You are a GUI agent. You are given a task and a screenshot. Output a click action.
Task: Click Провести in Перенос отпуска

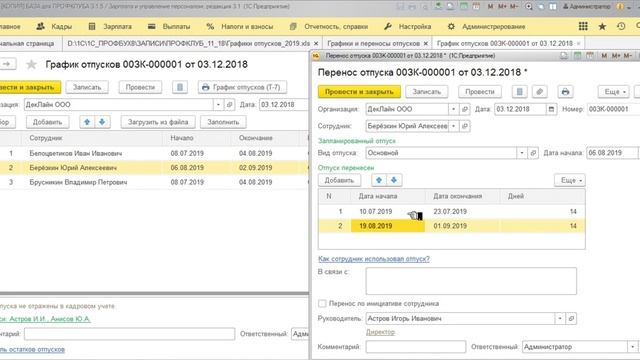[480, 92]
